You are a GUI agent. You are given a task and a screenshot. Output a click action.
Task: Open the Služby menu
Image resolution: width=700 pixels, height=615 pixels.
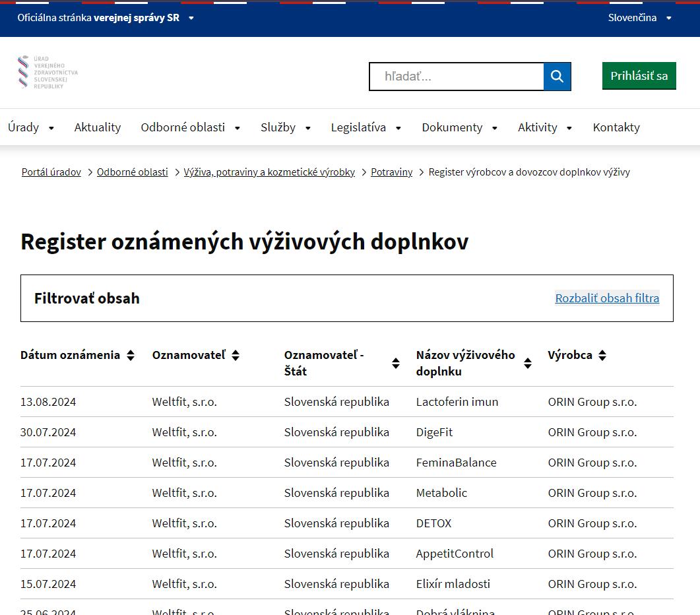pos(285,127)
